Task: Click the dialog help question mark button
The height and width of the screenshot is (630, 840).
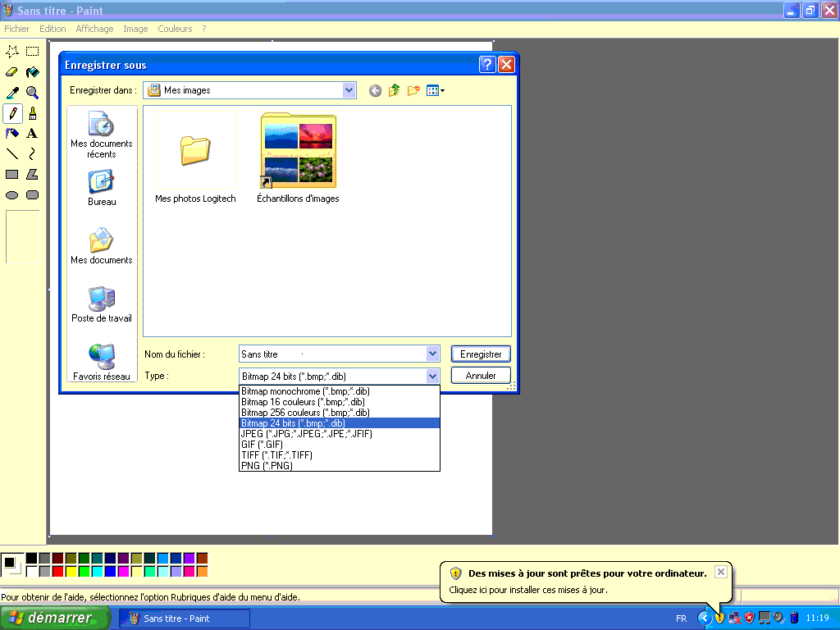Action: [x=487, y=65]
